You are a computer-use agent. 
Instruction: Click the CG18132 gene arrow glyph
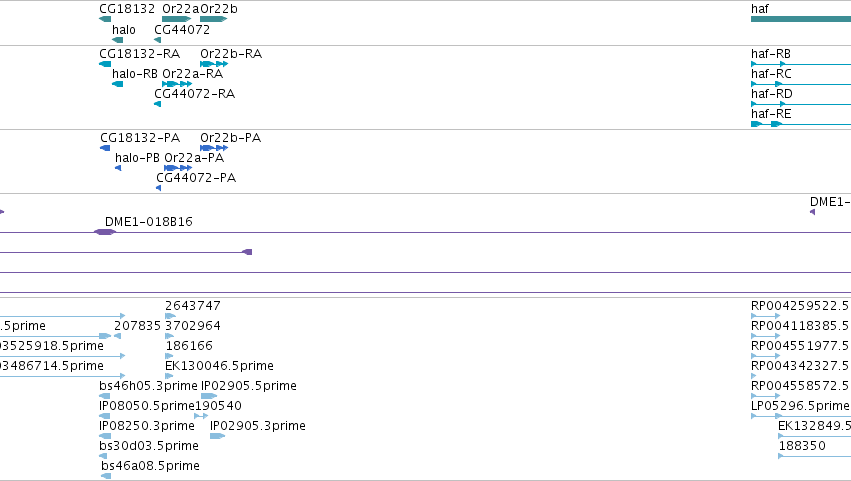coord(105,19)
